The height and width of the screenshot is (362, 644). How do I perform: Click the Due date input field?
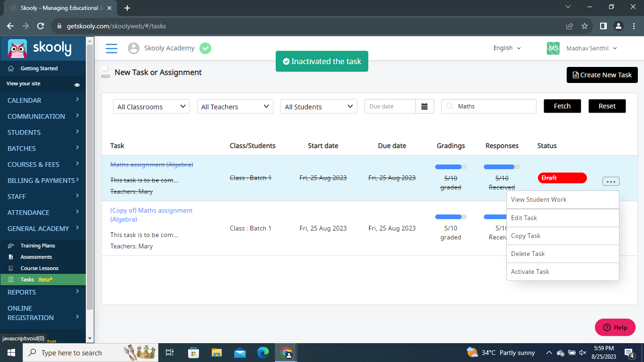coord(390,107)
